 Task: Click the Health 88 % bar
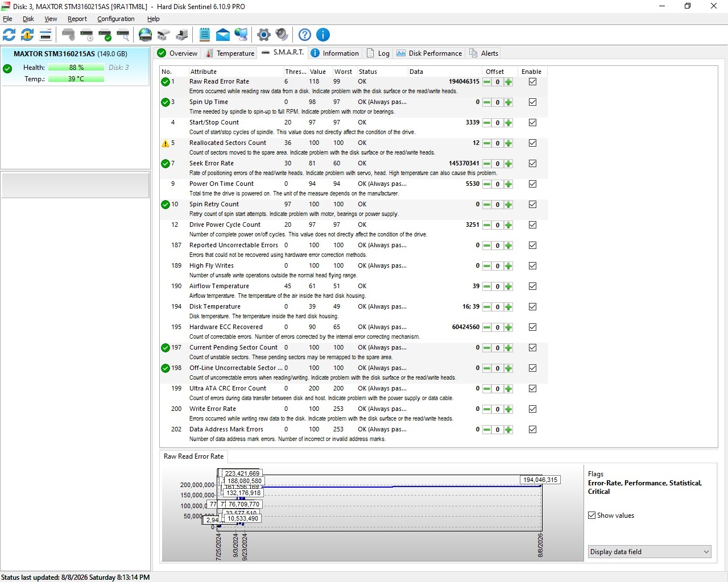[76, 68]
